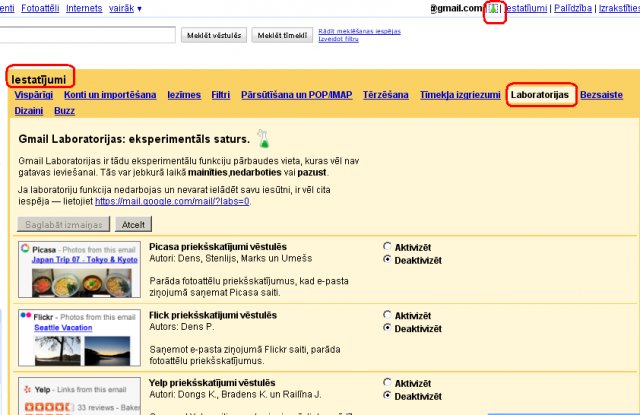Click the Yelp priekšskatījumi vēstulēs title
The width and height of the screenshot is (640, 415).
[x=212, y=383]
